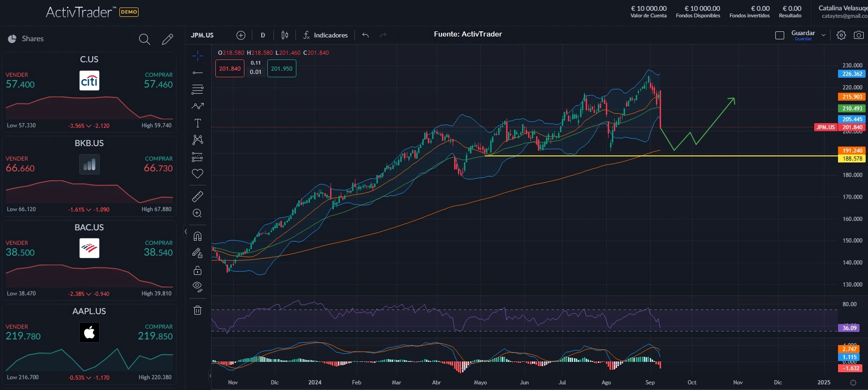Open the candlestick chart type menu
The width and height of the screenshot is (868, 390).
pyautogui.click(x=285, y=35)
